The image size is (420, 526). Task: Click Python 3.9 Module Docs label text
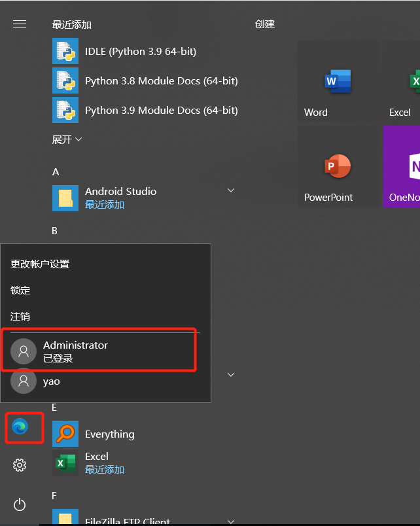coord(162,111)
